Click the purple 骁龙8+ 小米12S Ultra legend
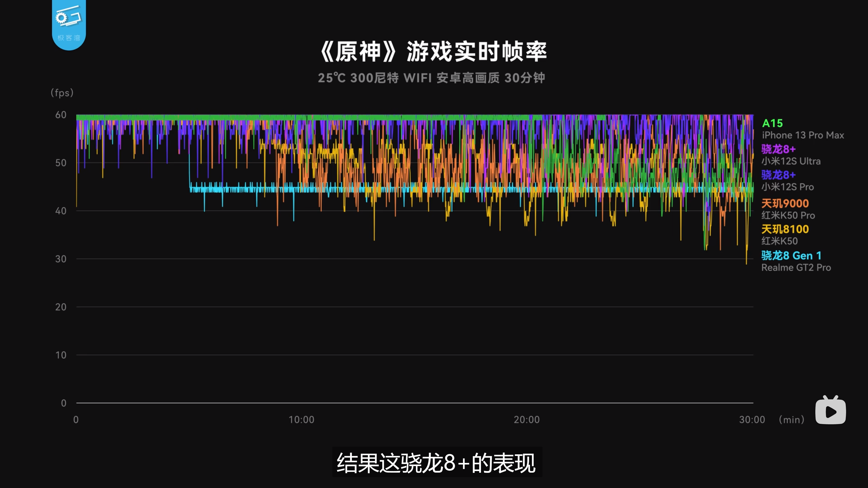 tap(778, 149)
